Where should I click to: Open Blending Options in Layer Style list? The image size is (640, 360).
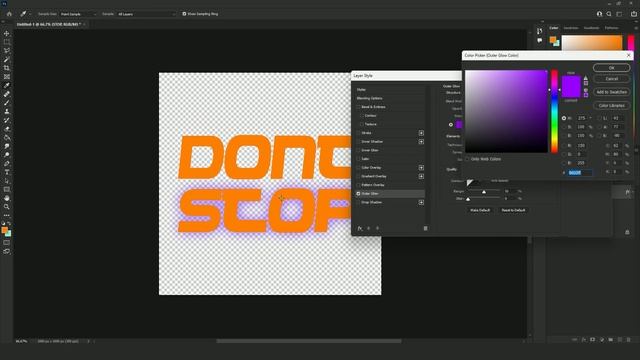coord(369,98)
